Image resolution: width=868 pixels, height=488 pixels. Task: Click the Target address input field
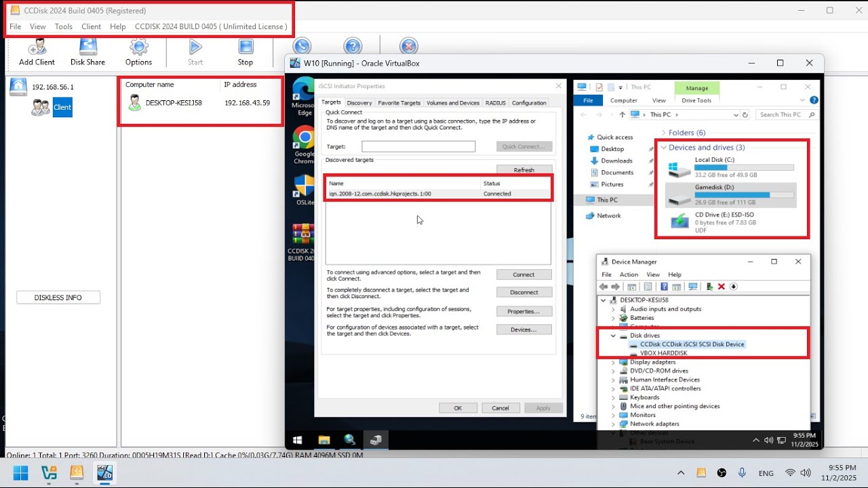click(418, 146)
